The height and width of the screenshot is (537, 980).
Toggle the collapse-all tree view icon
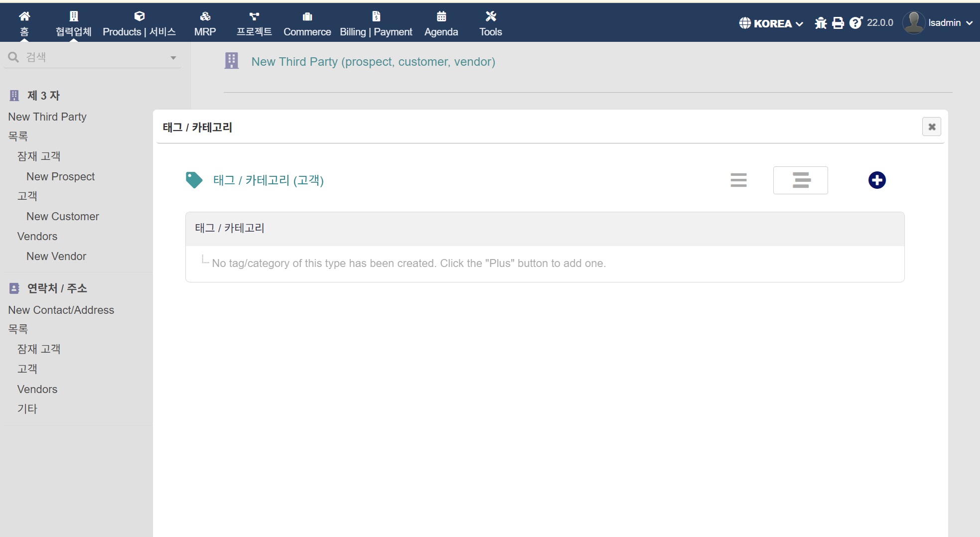pos(738,180)
